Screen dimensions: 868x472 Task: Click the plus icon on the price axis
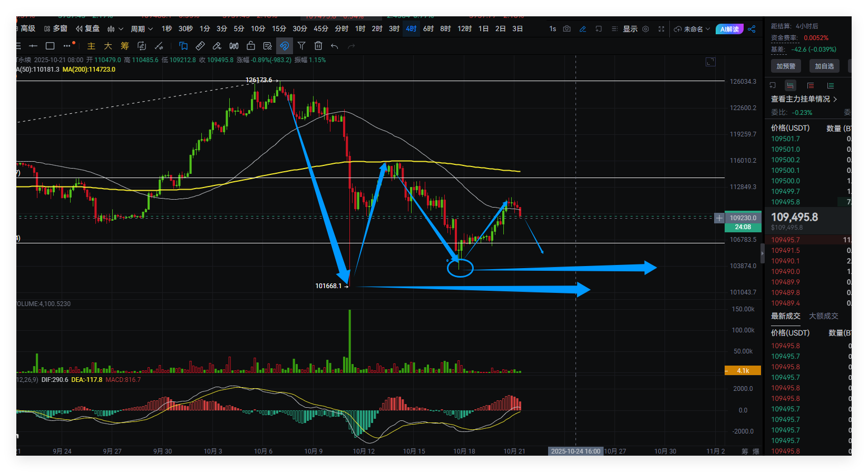click(x=719, y=218)
